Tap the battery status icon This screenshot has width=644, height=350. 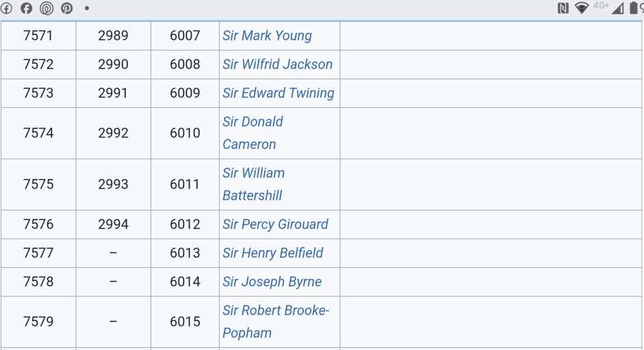click(x=634, y=8)
